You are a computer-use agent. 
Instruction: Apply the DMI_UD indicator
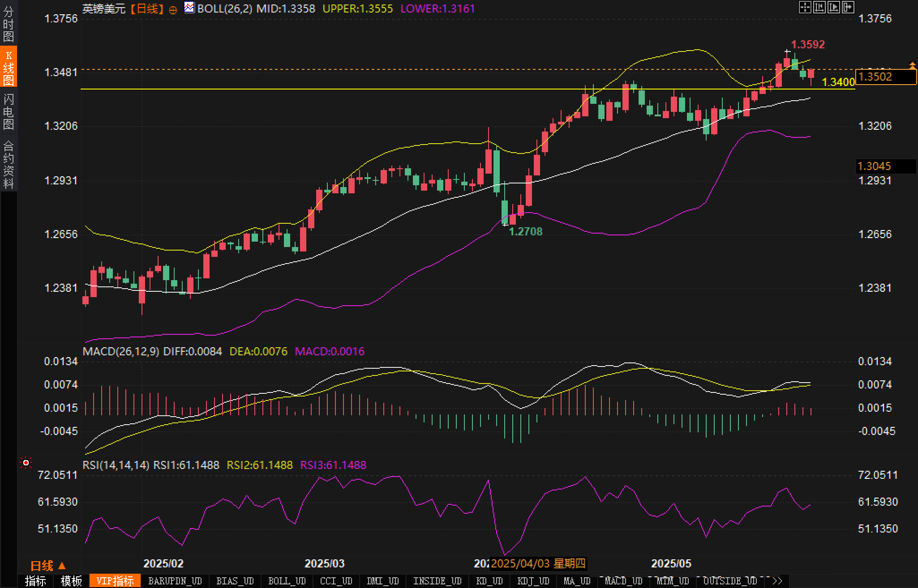point(382,581)
